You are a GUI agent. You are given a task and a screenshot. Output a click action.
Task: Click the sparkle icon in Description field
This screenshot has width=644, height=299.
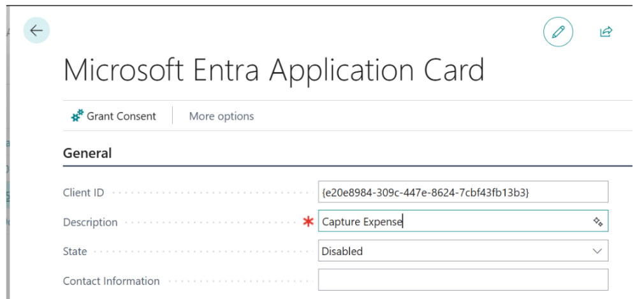coord(597,222)
